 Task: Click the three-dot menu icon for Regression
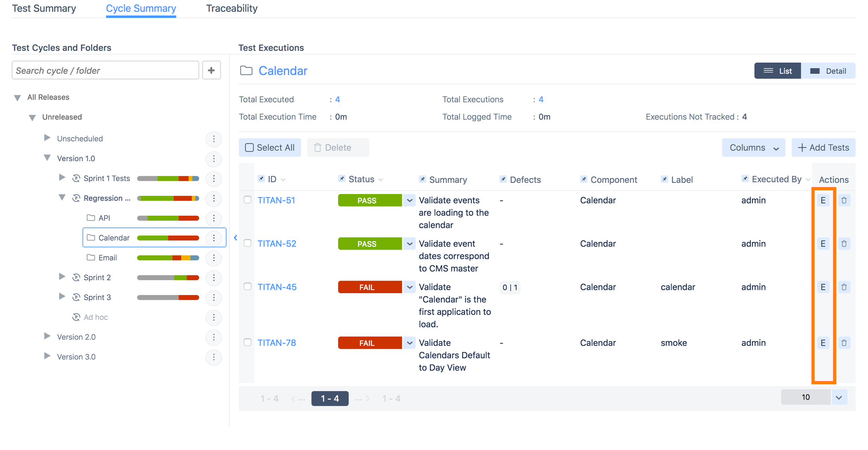tap(214, 198)
